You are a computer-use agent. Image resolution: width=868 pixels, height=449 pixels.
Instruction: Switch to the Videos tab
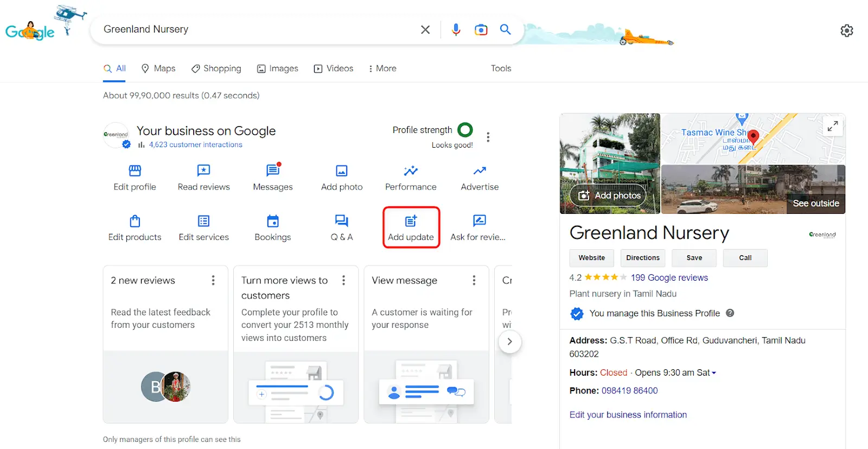[334, 68]
